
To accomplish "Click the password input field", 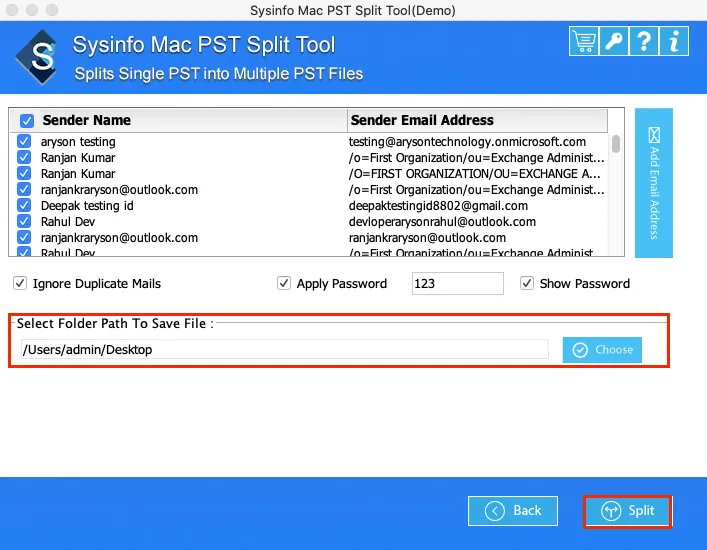I will click(457, 284).
